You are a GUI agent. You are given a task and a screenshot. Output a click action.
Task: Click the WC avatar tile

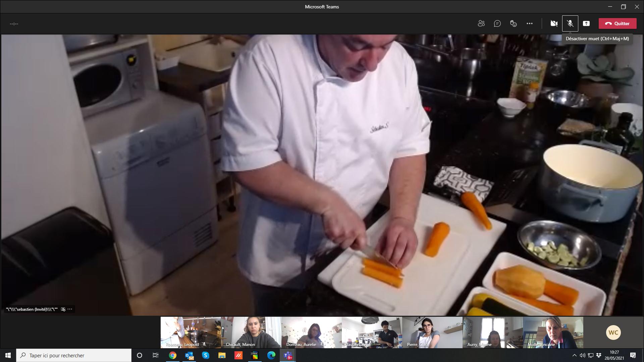coord(613,333)
